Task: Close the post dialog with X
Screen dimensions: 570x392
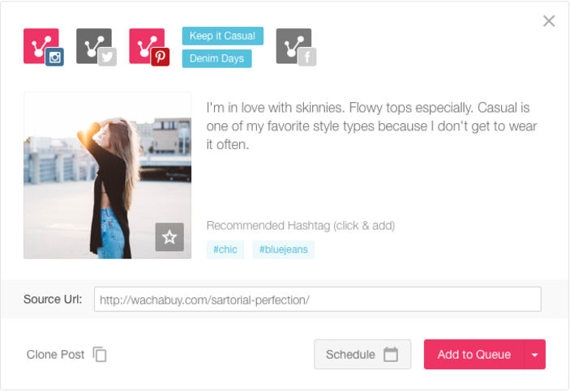Action: point(549,21)
